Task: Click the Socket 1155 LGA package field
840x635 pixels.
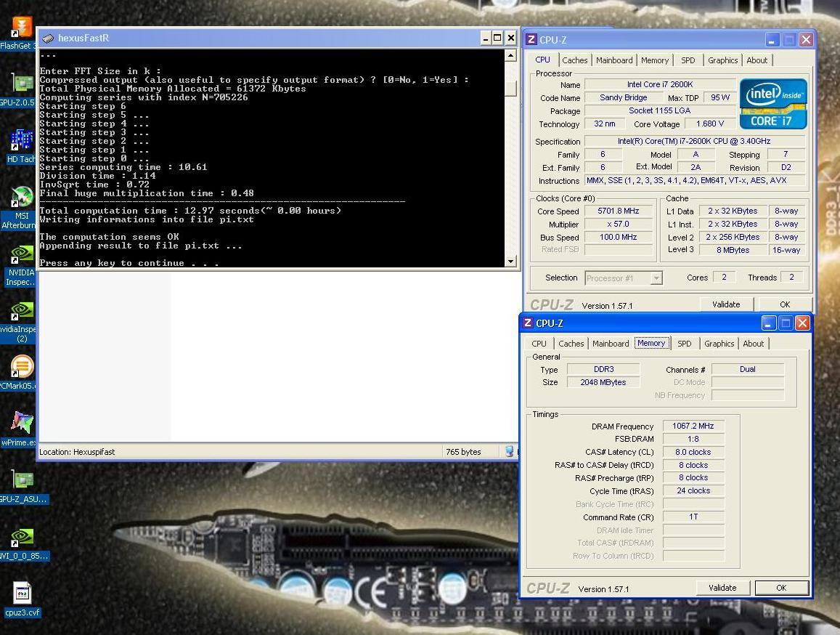Action: 660,110
